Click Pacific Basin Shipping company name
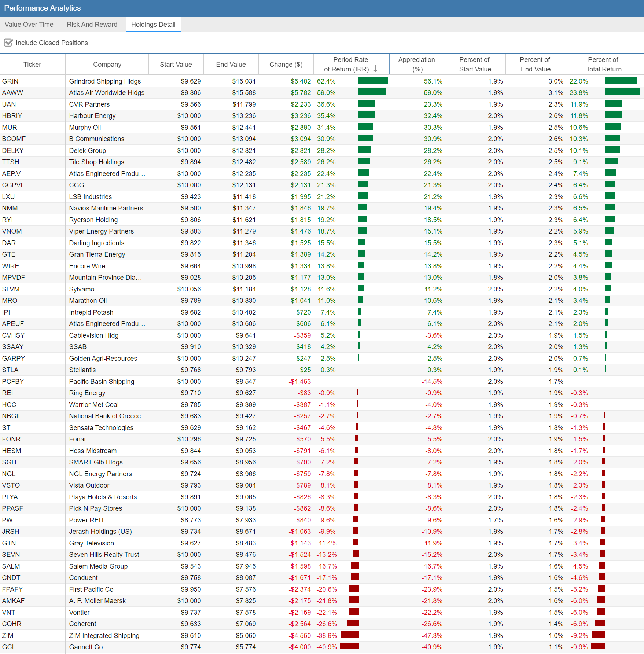644x654 pixels. (x=102, y=382)
